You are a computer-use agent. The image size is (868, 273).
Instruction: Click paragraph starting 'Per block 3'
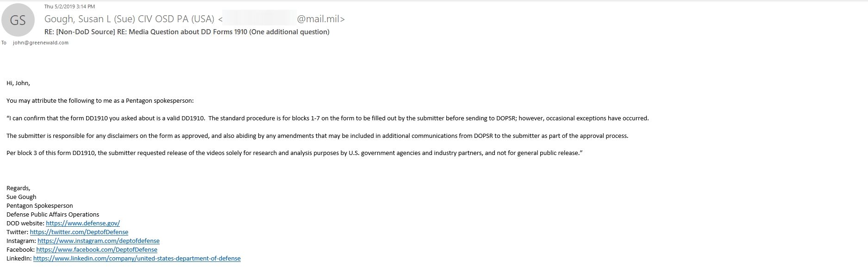pyautogui.click(x=294, y=153)
